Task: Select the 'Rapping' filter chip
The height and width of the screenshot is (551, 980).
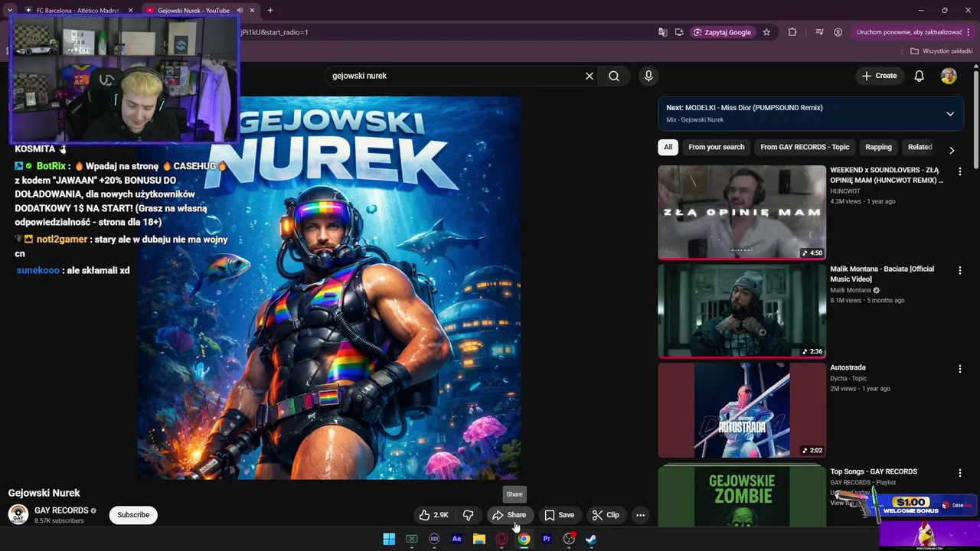Action: 878,147
